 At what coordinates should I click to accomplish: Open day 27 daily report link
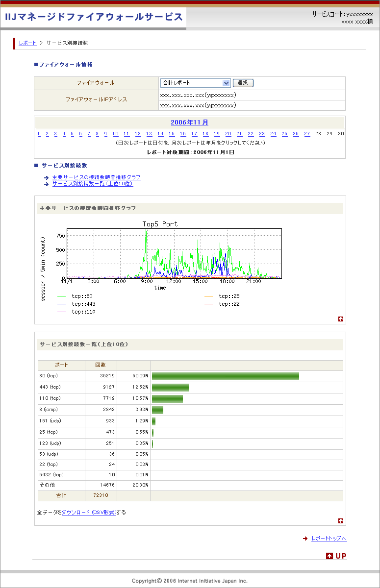307,134
